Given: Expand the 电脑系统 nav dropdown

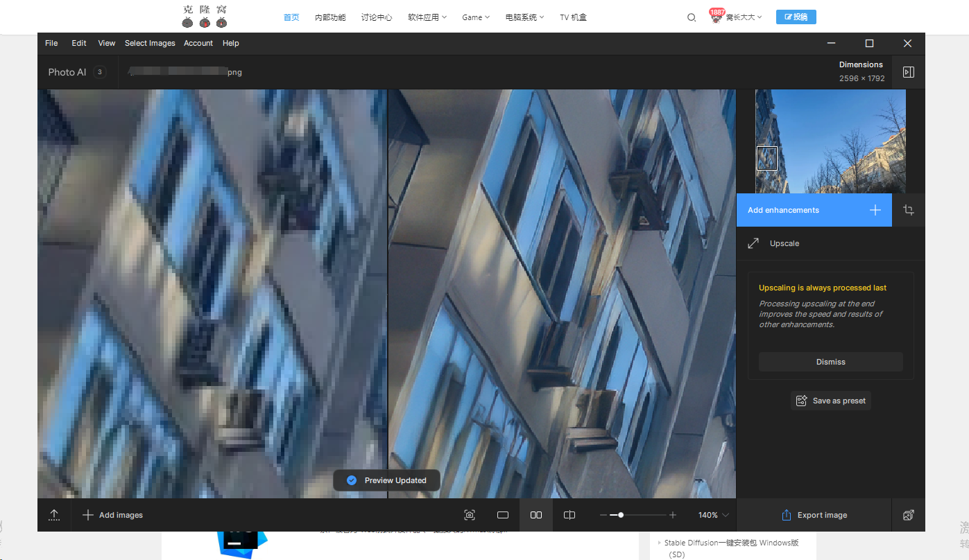Looking at the screenshot, I should pyautogui.click(x=525, y=17).
